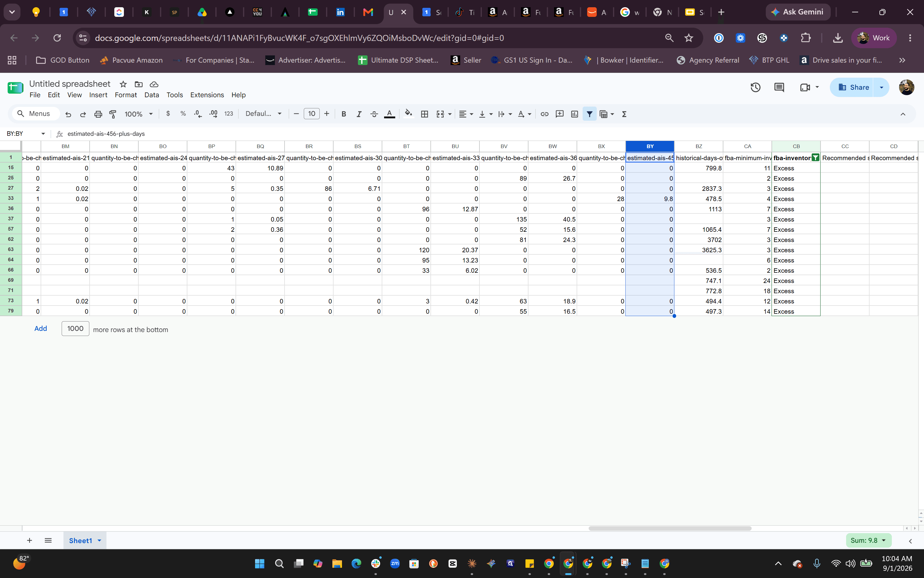This screenshot has height=578, width=924.
Task: Open Share options dropdown arrow
Action: tap(881, 88)
